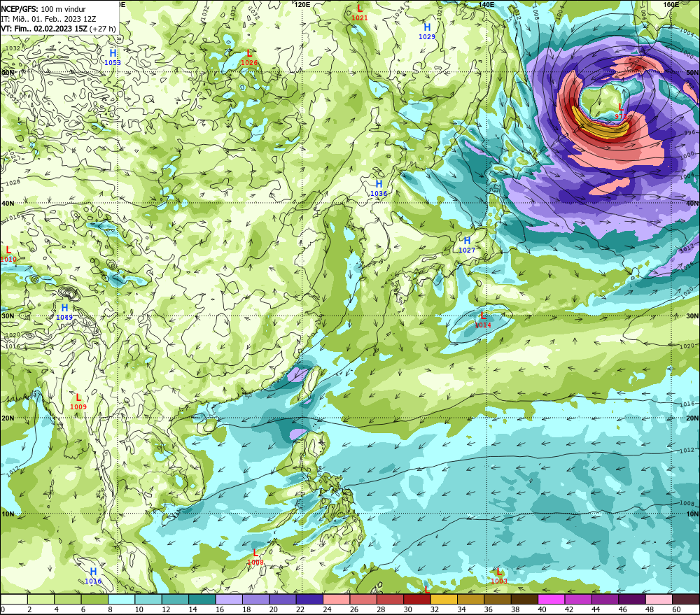Viewport: 700px width, 615px height.
Task: Click the H 1016 high marker
Action: (x=93, y=576)
